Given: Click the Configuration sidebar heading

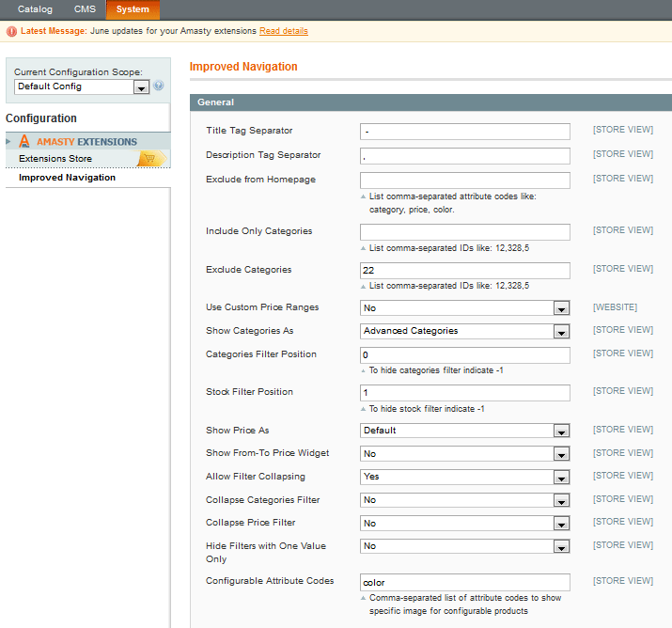Looking at the screenshot, I should tap(41, 118).
